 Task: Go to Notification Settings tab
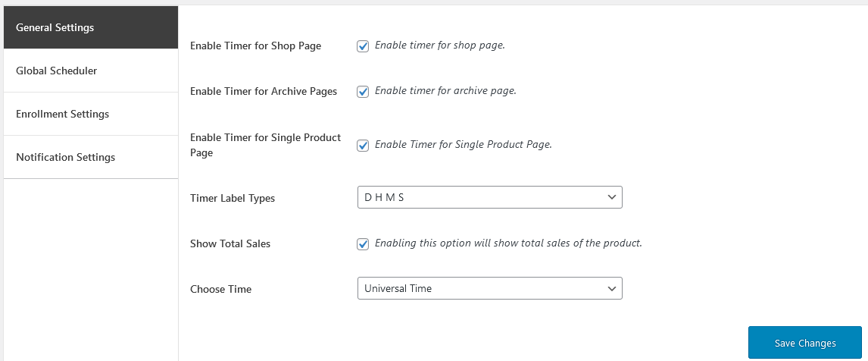pos(90,158)
